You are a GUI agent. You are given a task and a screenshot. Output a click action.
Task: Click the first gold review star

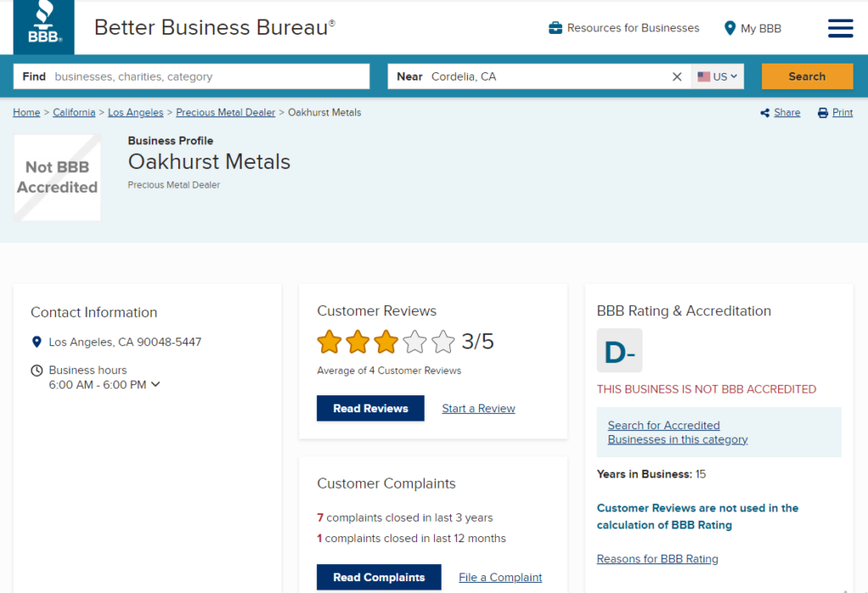330,342
